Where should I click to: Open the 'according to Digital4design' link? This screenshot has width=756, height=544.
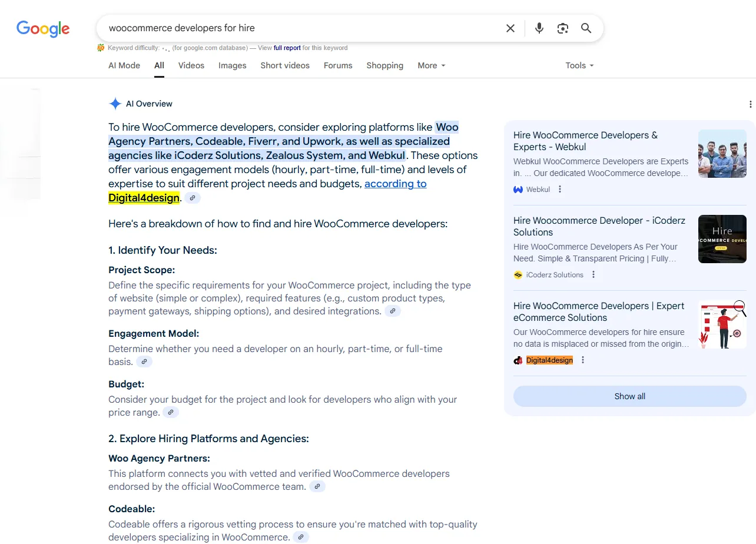coord(395,184)
